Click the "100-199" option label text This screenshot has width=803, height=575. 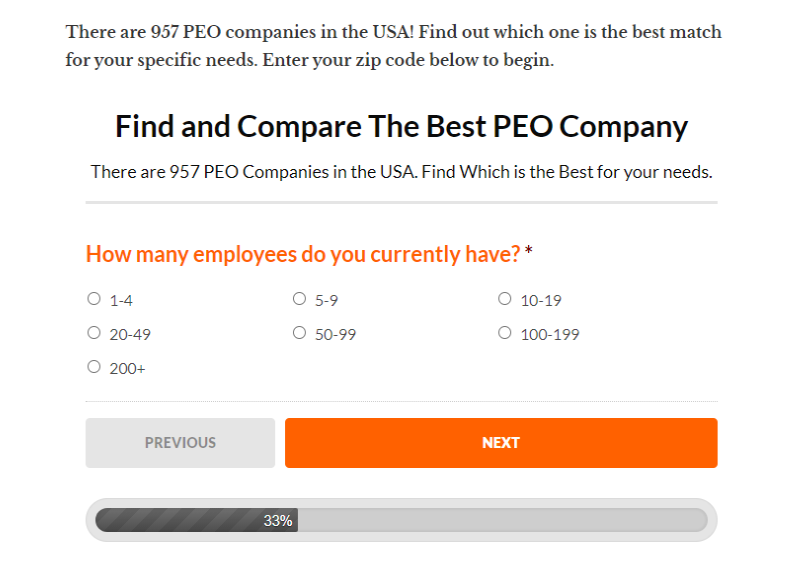550,335
